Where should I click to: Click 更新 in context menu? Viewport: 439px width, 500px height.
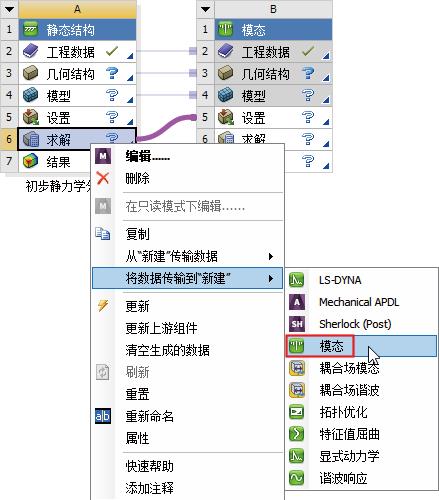pos(187,306)
